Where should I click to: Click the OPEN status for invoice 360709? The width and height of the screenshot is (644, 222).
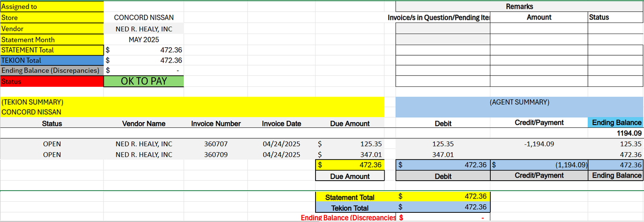click(x=52, y=154)
